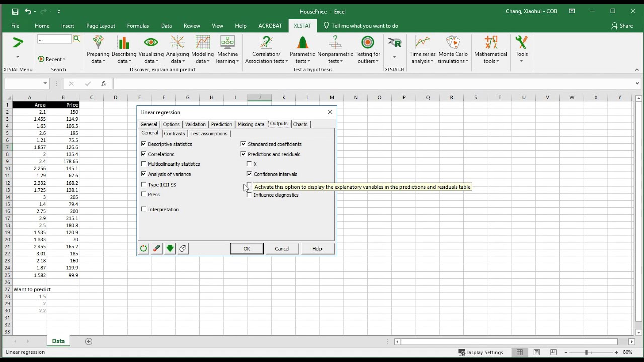Viewport: 644px width, 362px height.
Task: Open Customize Quick Access Toolbar dropdown
Action: [x=59, y=11]
